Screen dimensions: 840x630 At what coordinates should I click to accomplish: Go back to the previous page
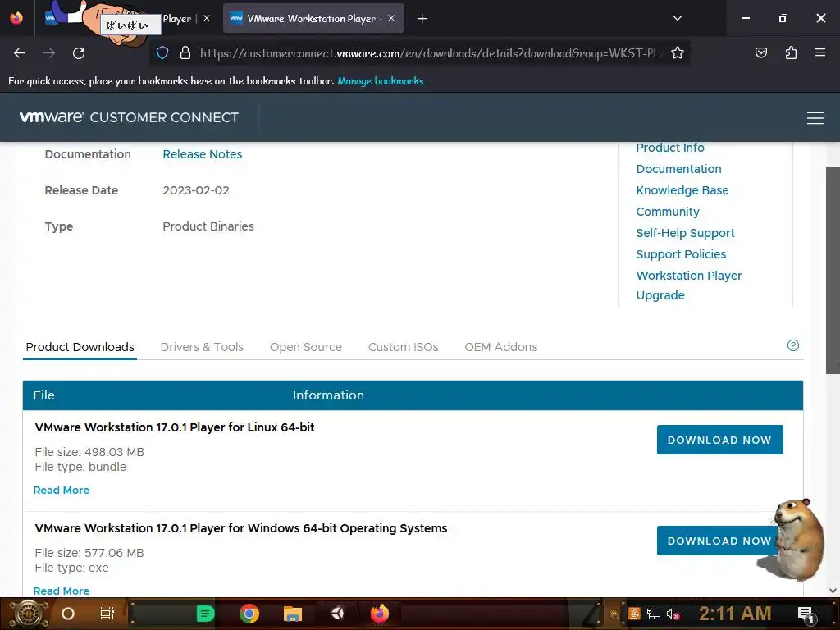click(20, 53)
